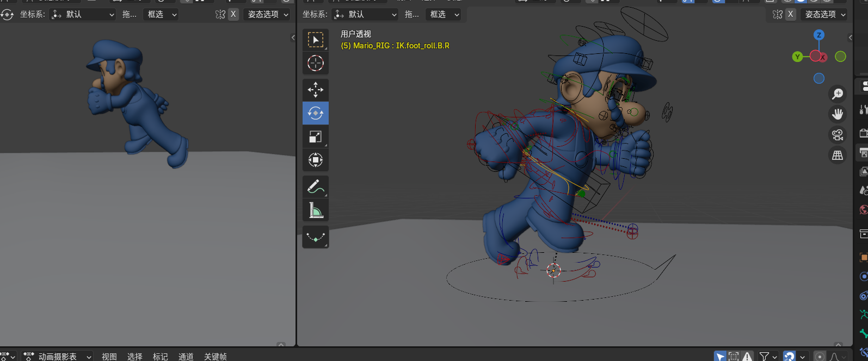The width and height of the screenshot is (868, 361).
Task: Open the 关键帧 menu in dope sheet
Action: (x=215, y=357)
